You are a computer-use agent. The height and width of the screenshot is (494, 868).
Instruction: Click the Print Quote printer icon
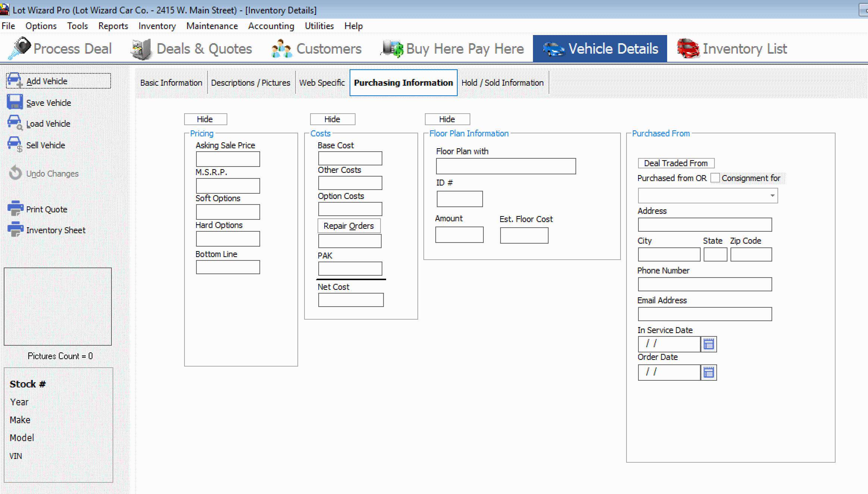[x=15, y=209]
